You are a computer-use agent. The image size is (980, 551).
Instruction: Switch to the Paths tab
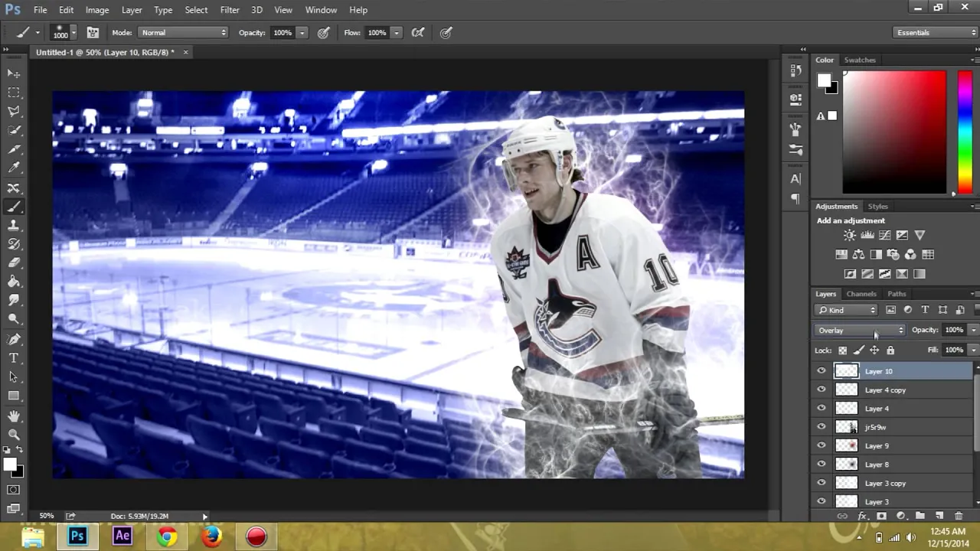point(897,294)
